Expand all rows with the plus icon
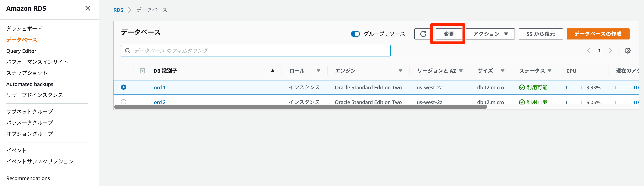Screen dimensions: 644x186 pyautogui.click(x=142, y=71)
